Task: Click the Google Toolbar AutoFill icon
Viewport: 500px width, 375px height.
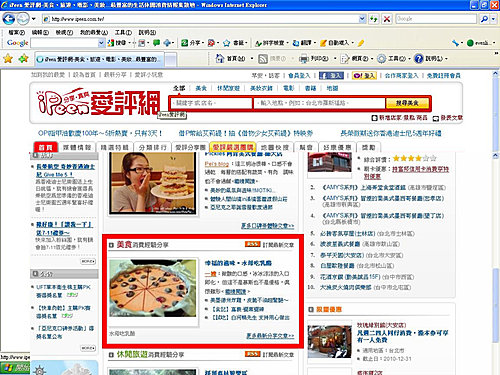Action: point(323,43)
